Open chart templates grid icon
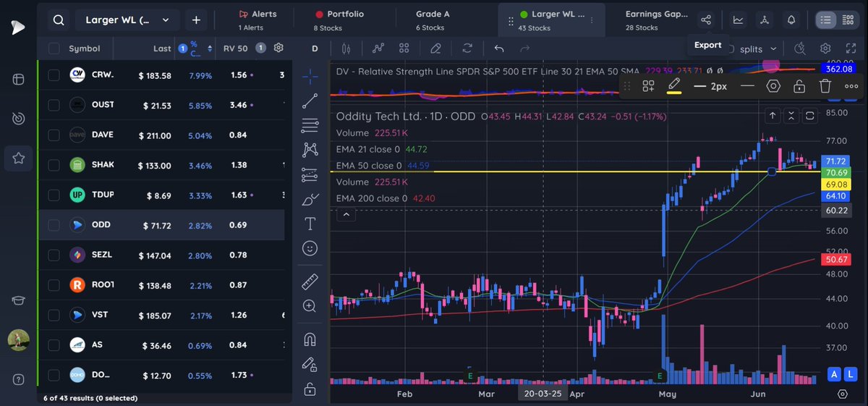This screenshot has height=406, width=868. point(404,49)
